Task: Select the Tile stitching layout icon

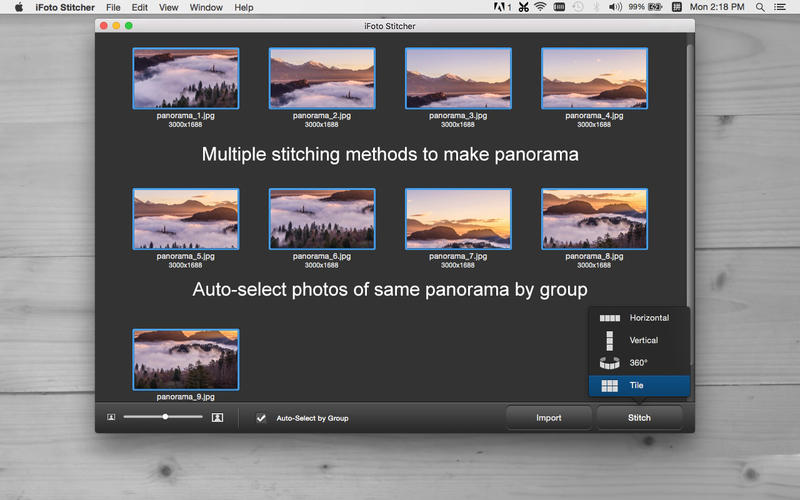Action: tap(609, 386)
